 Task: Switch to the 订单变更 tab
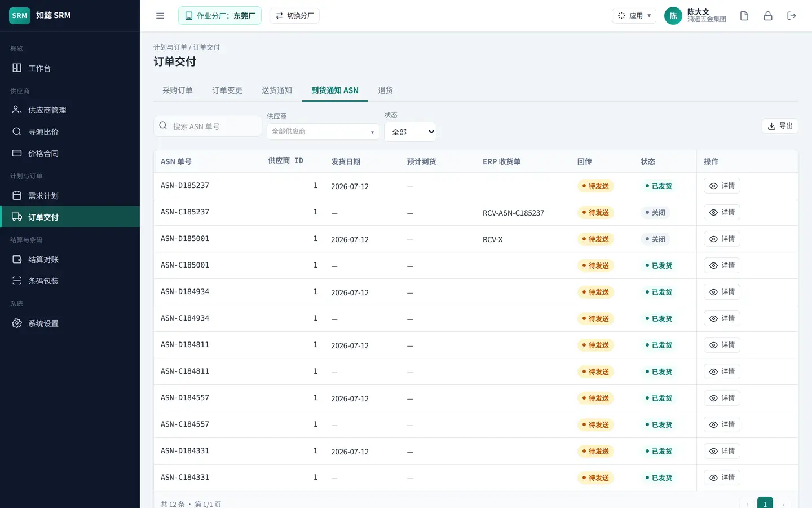pos(227,90)
